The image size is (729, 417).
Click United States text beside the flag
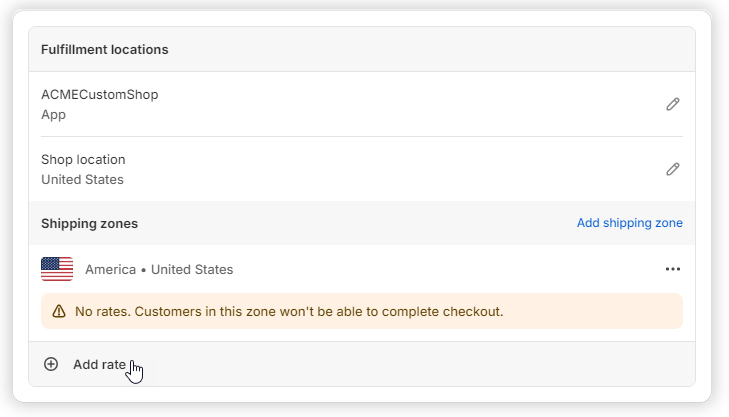191,269
